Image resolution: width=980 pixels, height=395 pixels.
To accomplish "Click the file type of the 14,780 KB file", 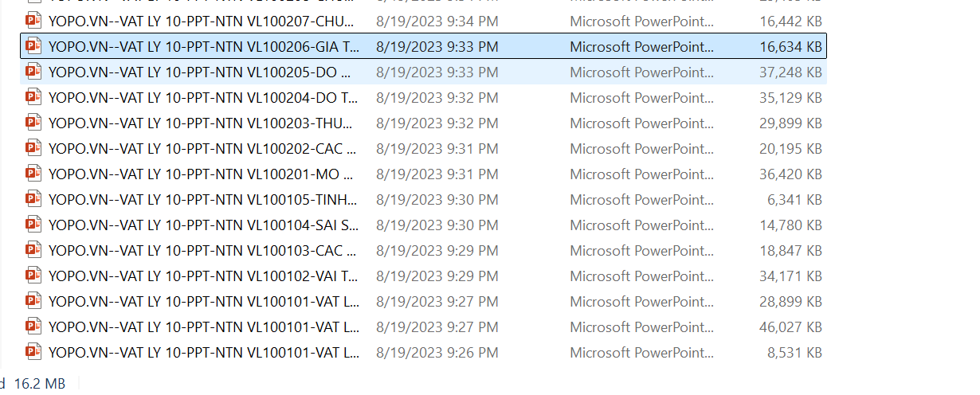I will coord(641,225).
